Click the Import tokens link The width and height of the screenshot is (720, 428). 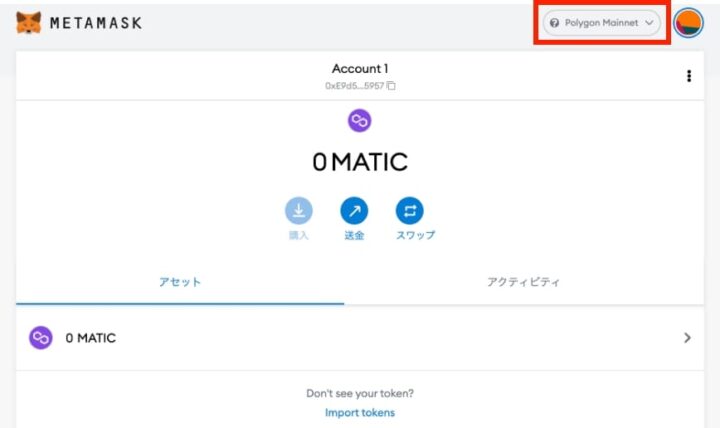(x=360, y=412)
